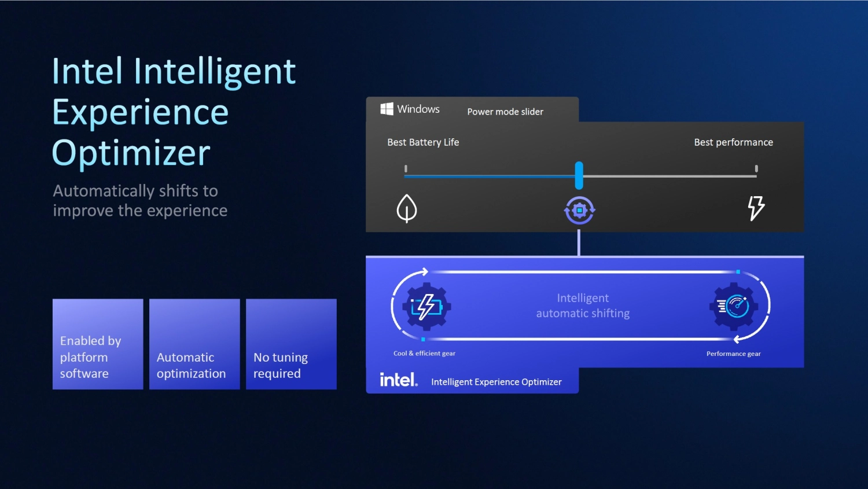
Task: Click the Windows logo icon
Action: (x=387, y=109)
